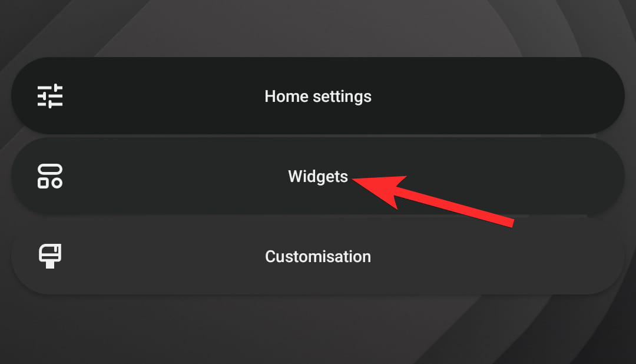The width and height of the screenshot is (636, 364).
Task: Tap the Widgets pill button background
Action: pyautogui.click(x=318, y=176)
